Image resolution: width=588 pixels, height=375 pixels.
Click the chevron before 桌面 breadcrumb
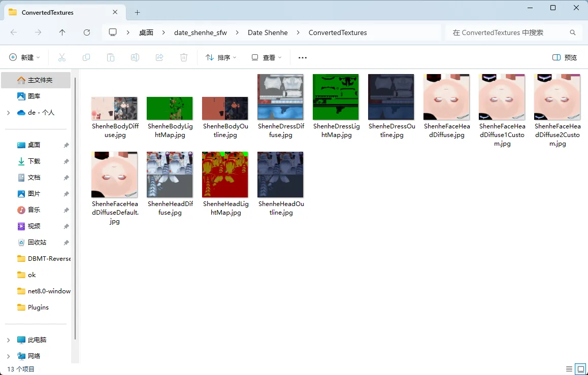click(x=128, y=32)
